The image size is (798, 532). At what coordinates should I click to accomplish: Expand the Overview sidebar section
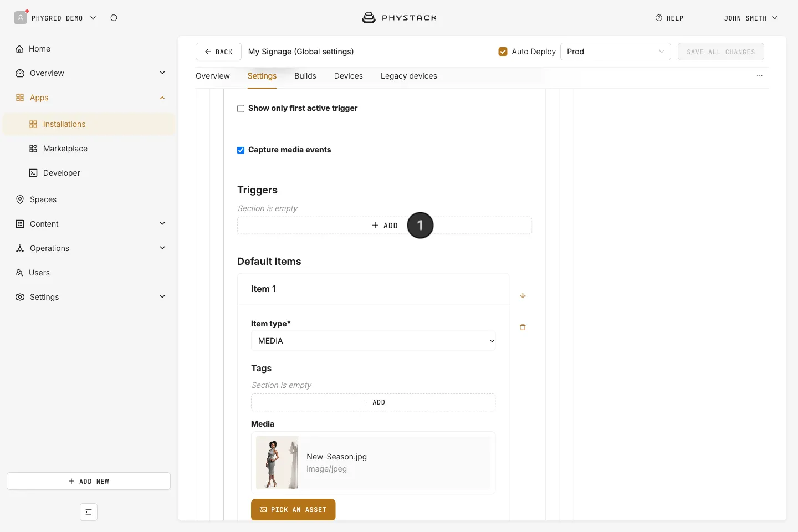162,73
